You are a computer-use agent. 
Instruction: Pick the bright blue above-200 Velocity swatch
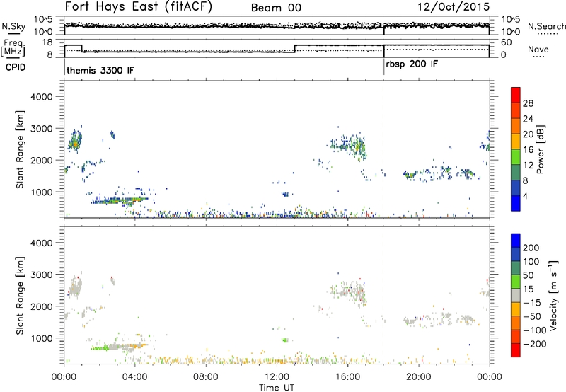pos(516,241)
